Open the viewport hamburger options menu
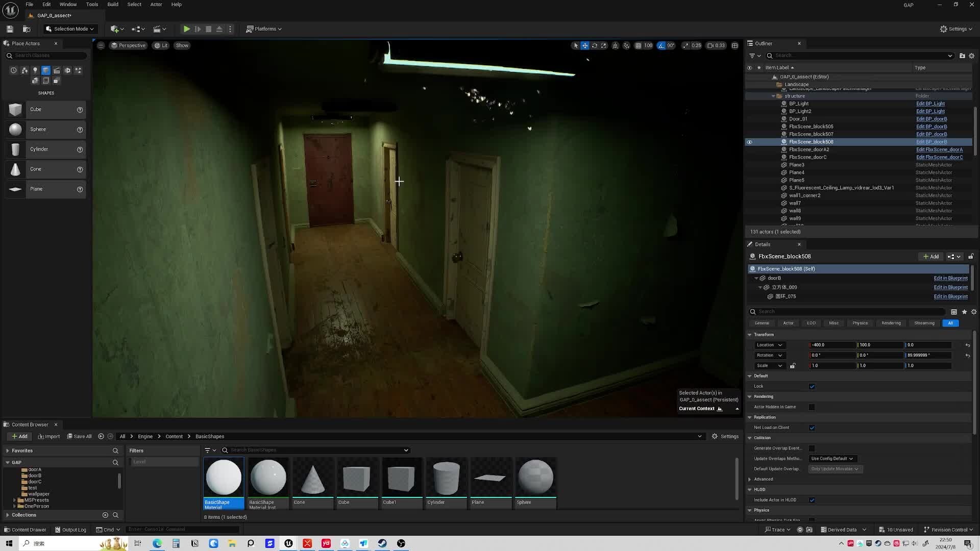This screenshot has width=980, height=551. 101,45
